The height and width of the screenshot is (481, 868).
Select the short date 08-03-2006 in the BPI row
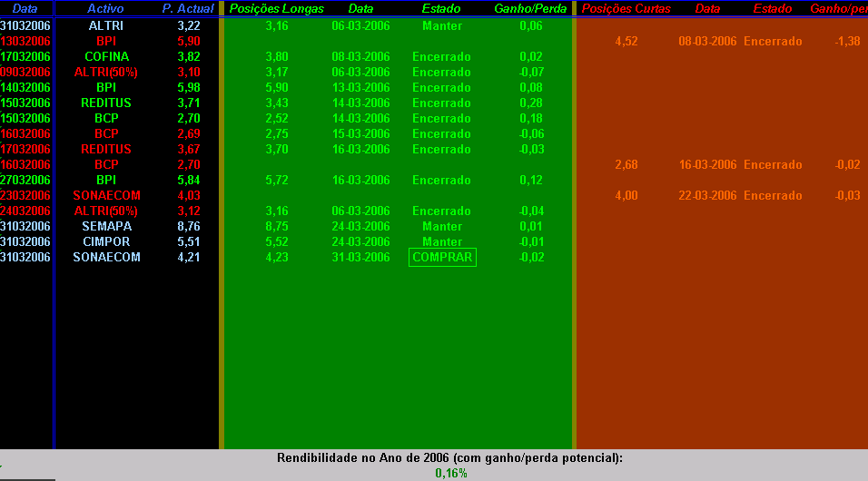[707, 41]
